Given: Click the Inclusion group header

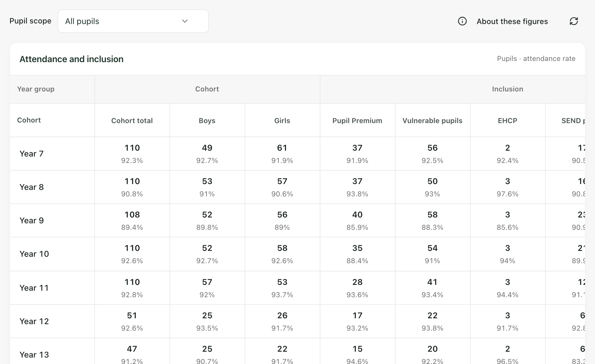Looking at the screenshot, I should (508, 89).
